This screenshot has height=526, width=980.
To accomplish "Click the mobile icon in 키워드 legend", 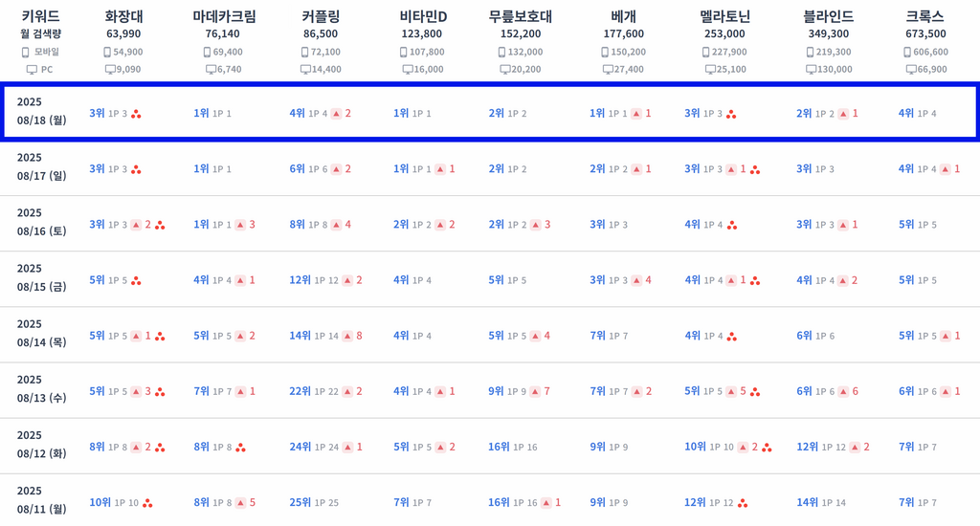I will (25, 52).
